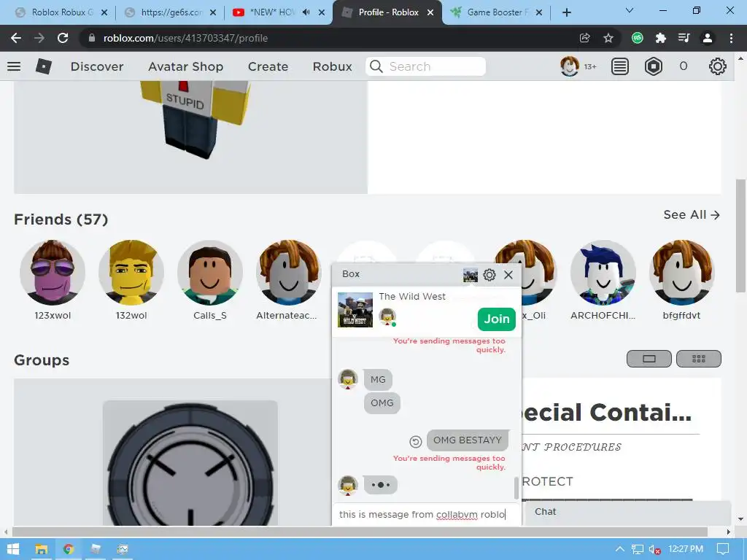This screenshot has height=560, width=747.
Task: View site information lock icon
Action: (x=92, y=38)
